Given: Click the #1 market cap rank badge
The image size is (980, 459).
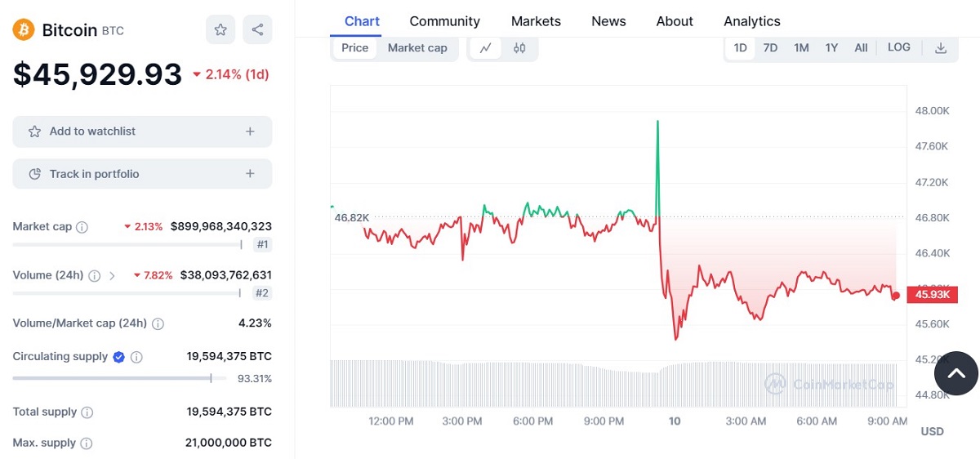Looking at the screenshot, I should pos(263,244).
